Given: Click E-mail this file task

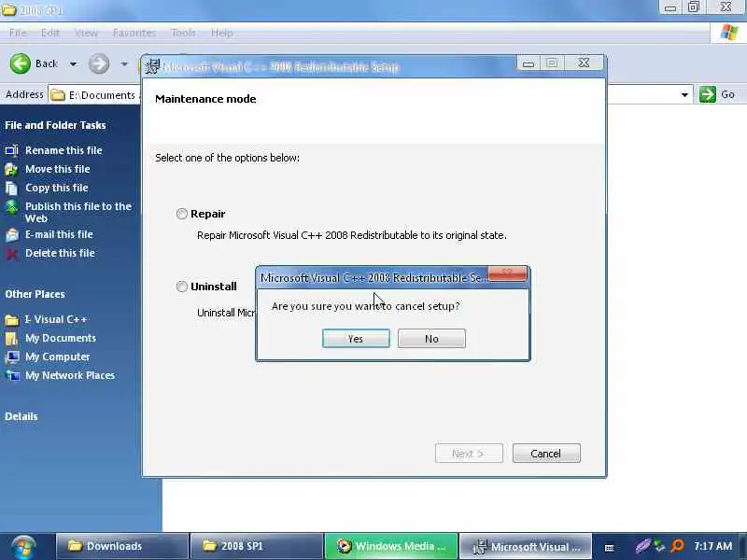Looking at the screenshot, I should pyautogui.click(x=59, y=234).
